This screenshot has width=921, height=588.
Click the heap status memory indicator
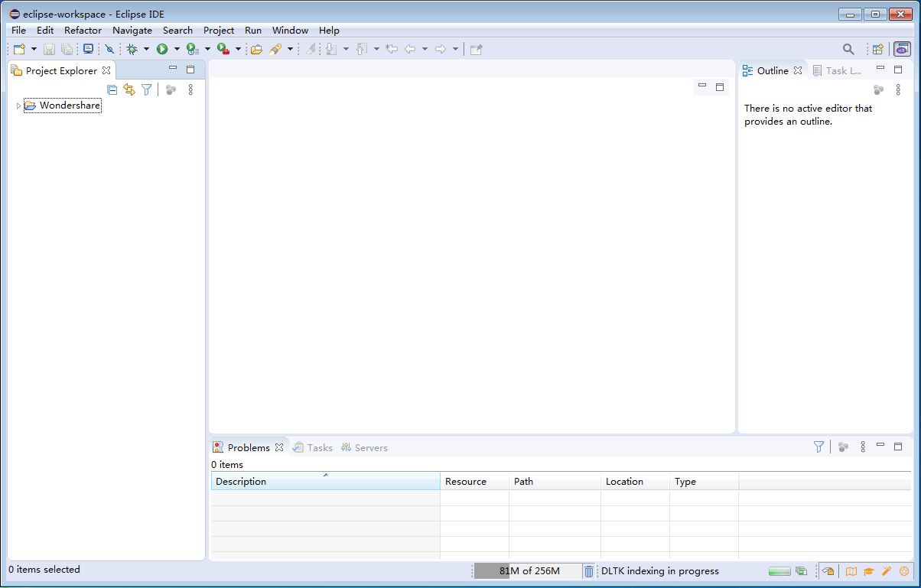point(528,571)
